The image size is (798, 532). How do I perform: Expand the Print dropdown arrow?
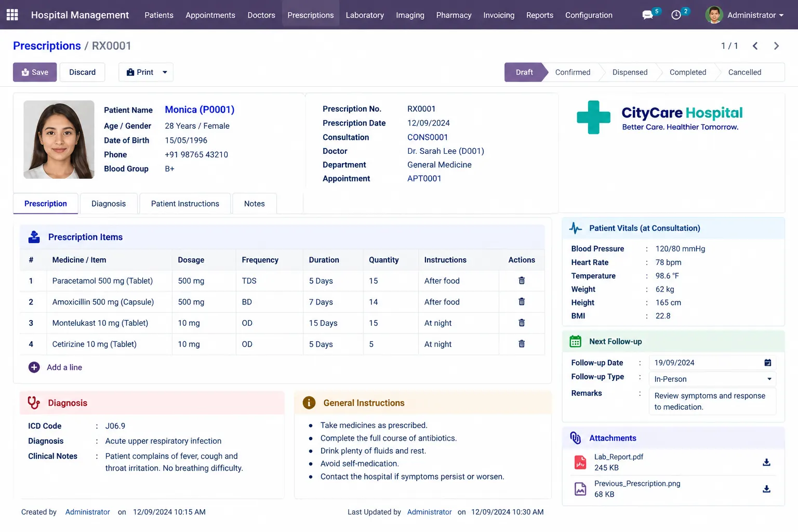[x=165, y=72]
